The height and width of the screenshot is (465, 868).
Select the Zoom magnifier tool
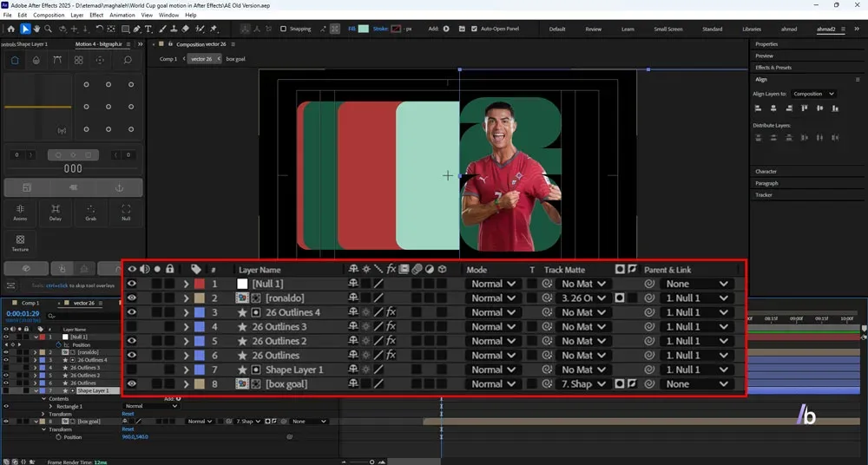[48, 29]
